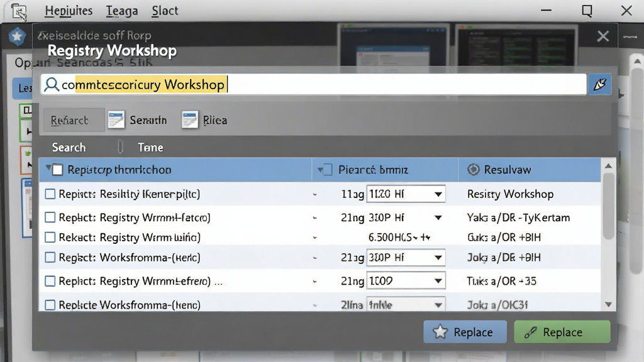The height and width of the screenshot is (362, 644).
Task: Open the Hepiuhes menu
Action: coord(69,11)
